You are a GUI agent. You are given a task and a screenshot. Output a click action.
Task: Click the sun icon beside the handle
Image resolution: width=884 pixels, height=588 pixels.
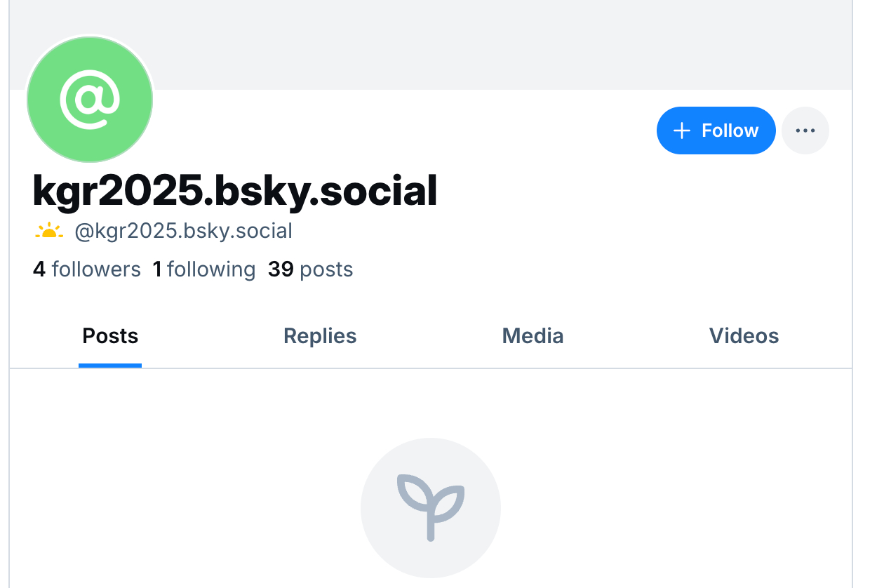click(x=48, y=231)
